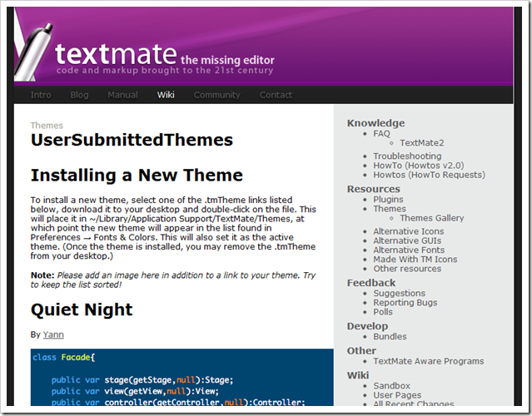532x416 pixels.
Task: Open the Intro navigation item
Action: [41, 95]
